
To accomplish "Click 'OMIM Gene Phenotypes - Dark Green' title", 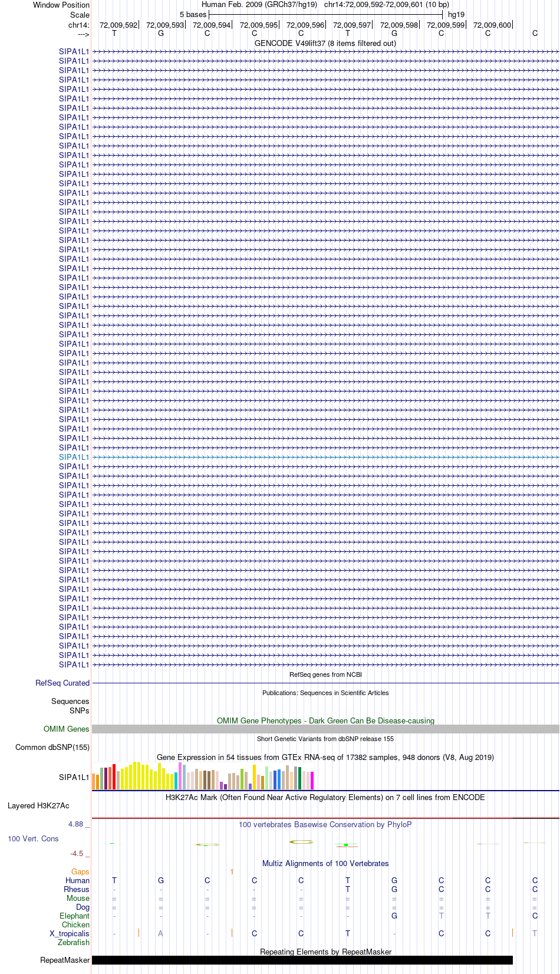I will (x=325, y=720).
